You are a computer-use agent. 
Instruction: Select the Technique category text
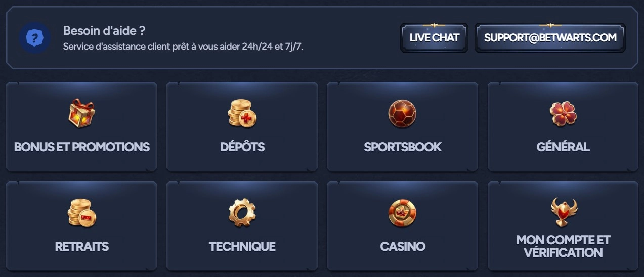[242, 247]
